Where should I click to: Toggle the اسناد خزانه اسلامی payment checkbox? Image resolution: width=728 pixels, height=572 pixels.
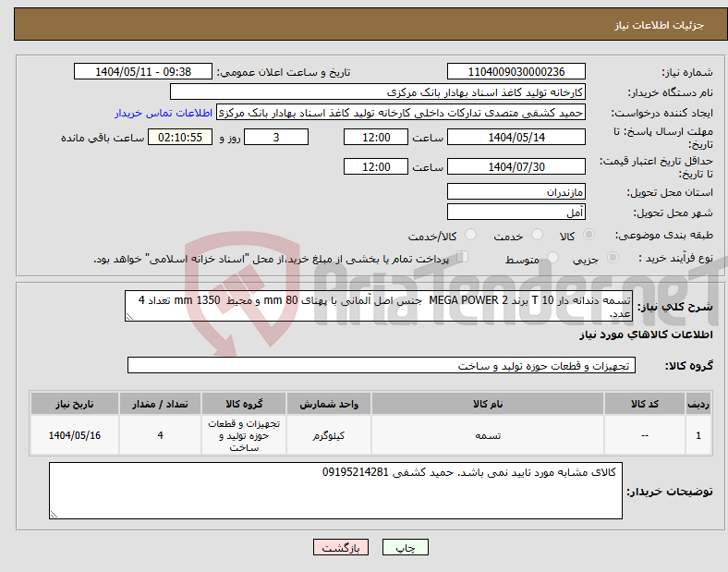tap(463, 257)
